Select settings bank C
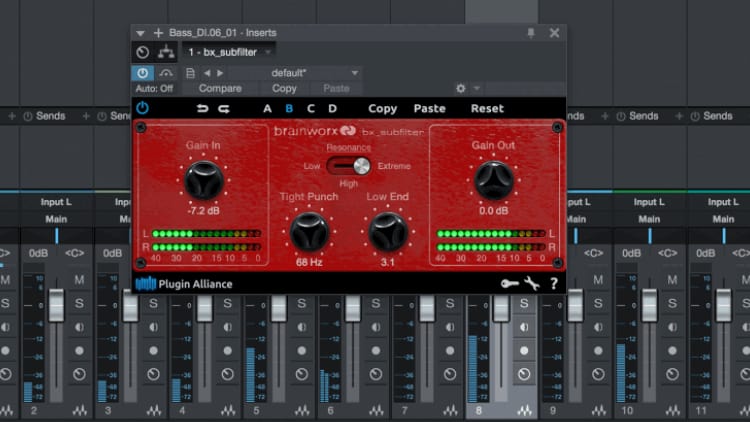This screenshot has height=422, width=750. 311,109
